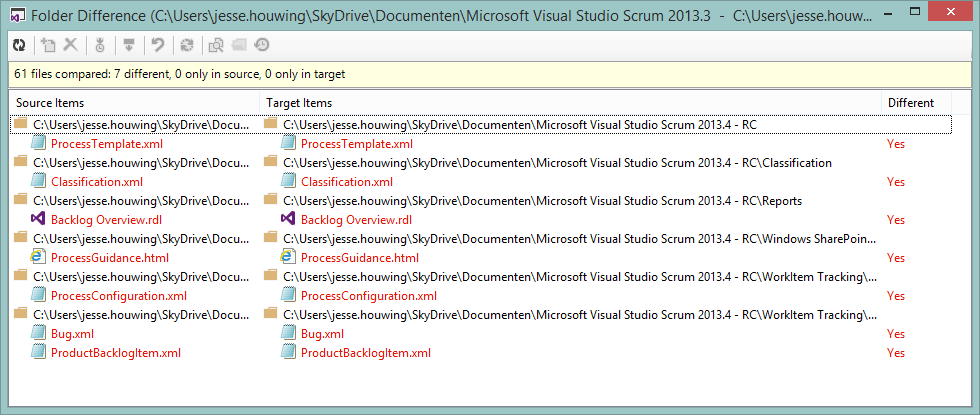Click target Bug.xml file icon
The height and width of the screenshot is (415, 980).
[288, 333]
